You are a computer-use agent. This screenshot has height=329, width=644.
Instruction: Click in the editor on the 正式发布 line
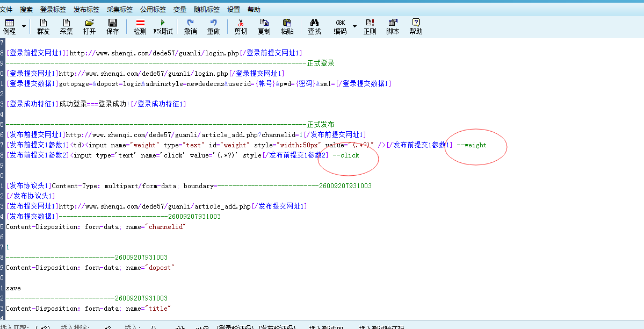pyautogui.click(x=320, y=125)
